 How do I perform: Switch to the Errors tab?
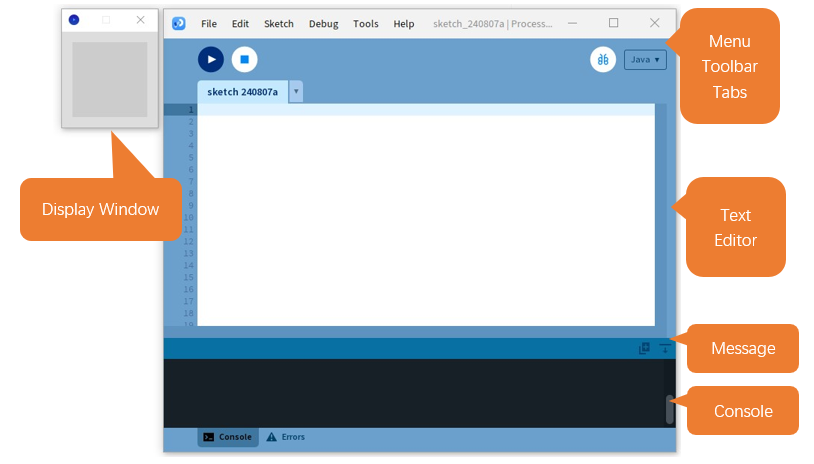click(x=286, y=437)
